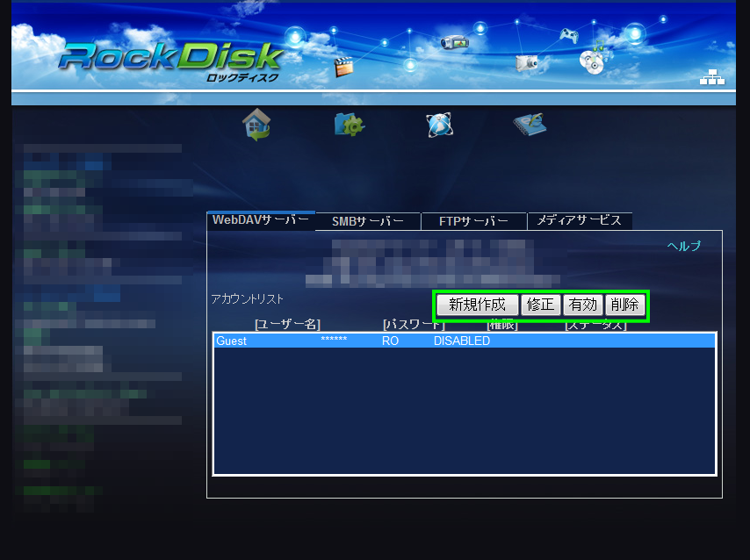Image resolution: width=750 pixels, height=560 pixels.
Task: Select the Guest account row
Action: tap(464, 341)
